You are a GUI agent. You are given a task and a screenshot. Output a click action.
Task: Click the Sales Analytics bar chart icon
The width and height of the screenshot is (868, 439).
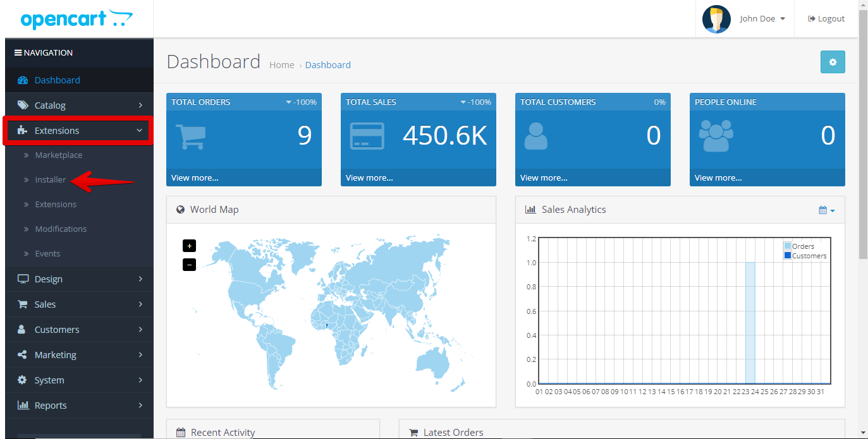[x=530, y=210]
